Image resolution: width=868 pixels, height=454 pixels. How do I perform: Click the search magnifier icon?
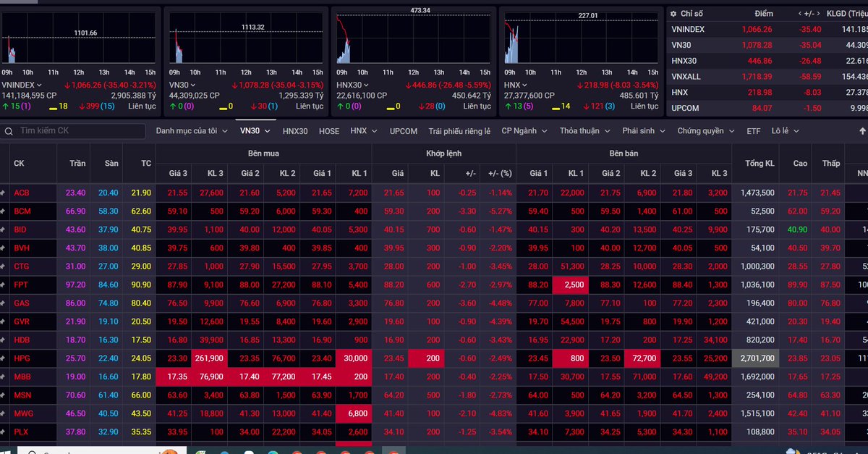pos(9,131)
